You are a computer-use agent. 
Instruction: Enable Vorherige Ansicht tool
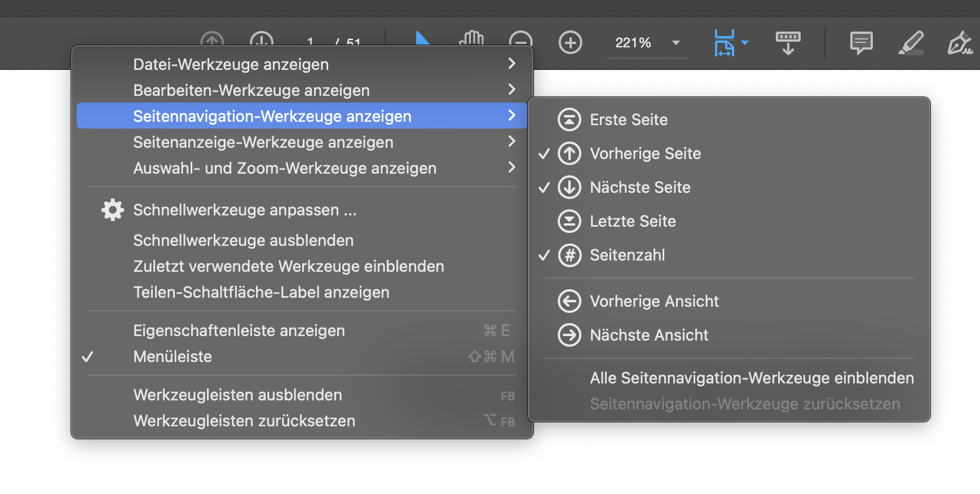pyautogui.click(x=729, y=301)
